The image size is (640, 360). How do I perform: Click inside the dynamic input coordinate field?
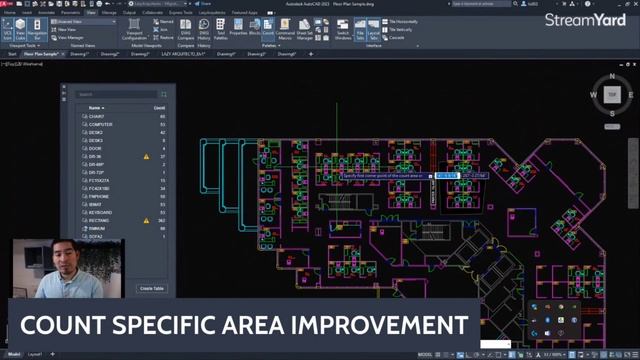[447, 176]
